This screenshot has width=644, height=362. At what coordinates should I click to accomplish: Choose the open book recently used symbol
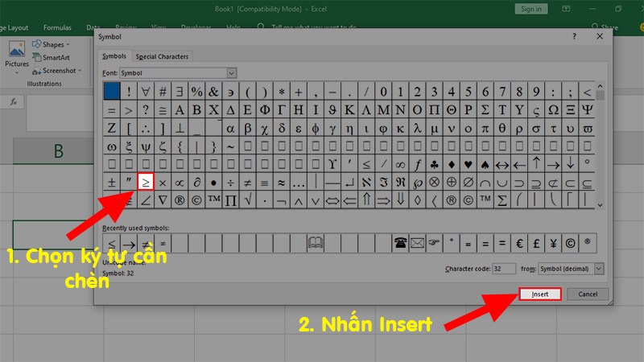click(x=316, y=243)
